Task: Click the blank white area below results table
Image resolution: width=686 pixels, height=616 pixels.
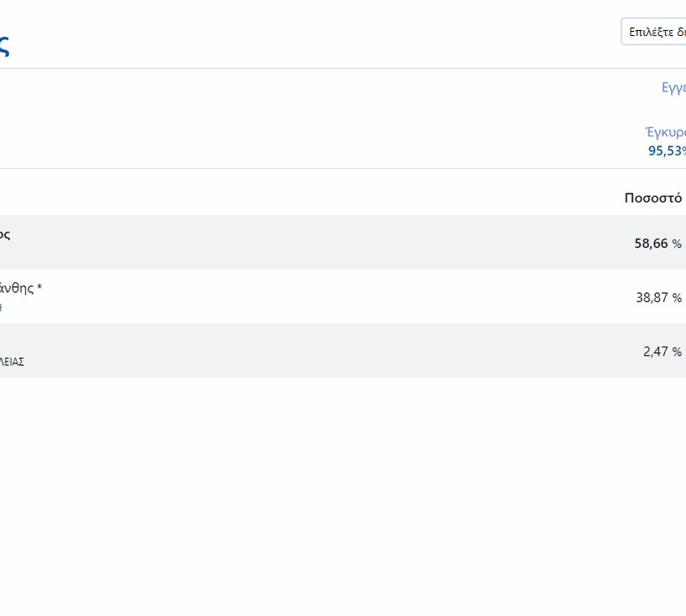Action: point(335,494)
